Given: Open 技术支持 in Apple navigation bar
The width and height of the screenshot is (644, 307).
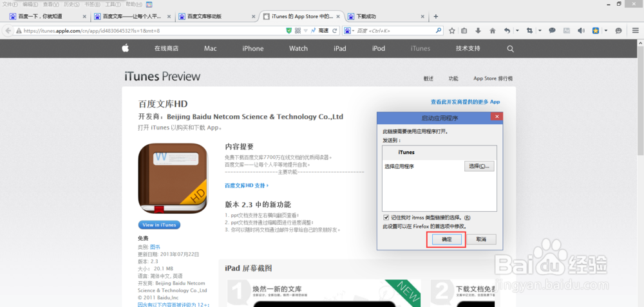Looking at the screenshot, I should [x=468, y=48].
